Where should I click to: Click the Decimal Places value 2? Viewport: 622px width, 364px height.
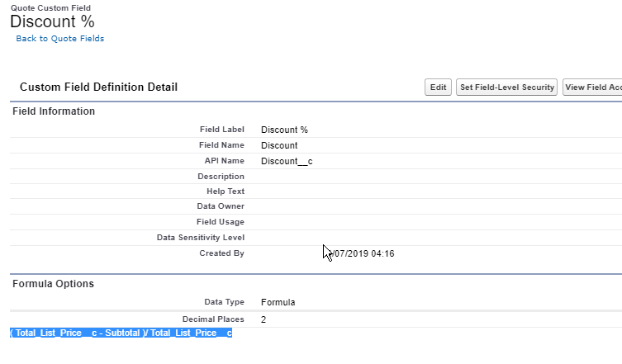pos(264,319)
